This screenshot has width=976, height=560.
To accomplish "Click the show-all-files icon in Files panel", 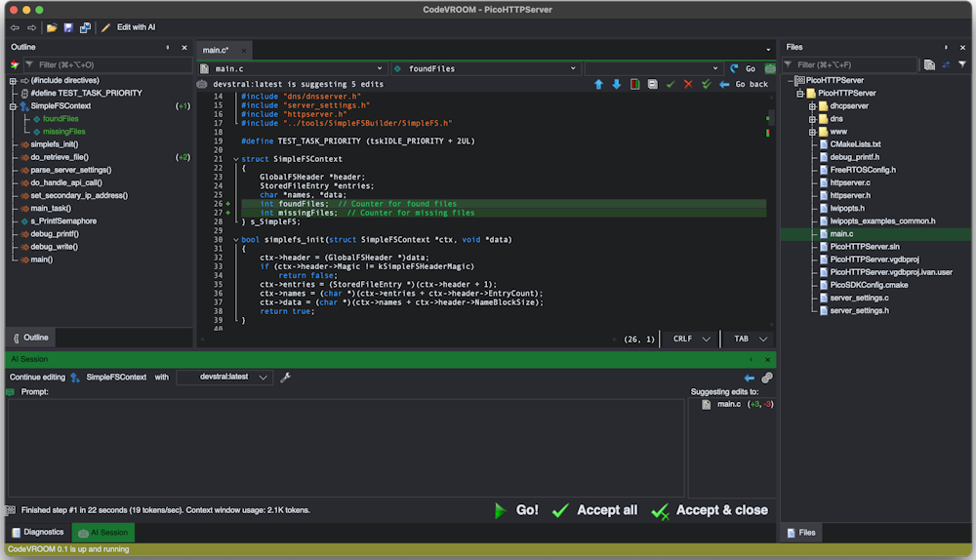I will pos(929,64).
